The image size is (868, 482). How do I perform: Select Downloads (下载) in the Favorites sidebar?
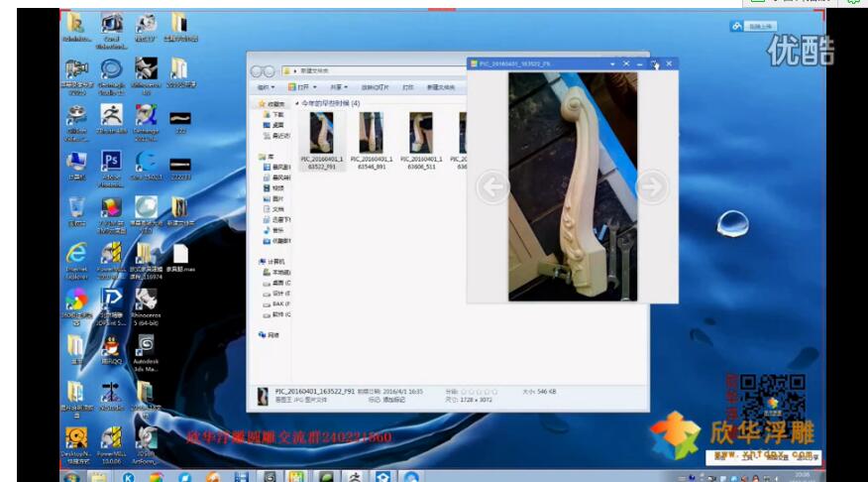pyautogui.click(x=273, y=115)
